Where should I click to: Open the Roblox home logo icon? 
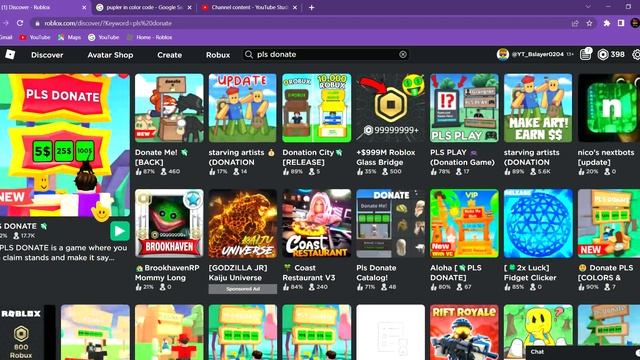click(10, 54)
